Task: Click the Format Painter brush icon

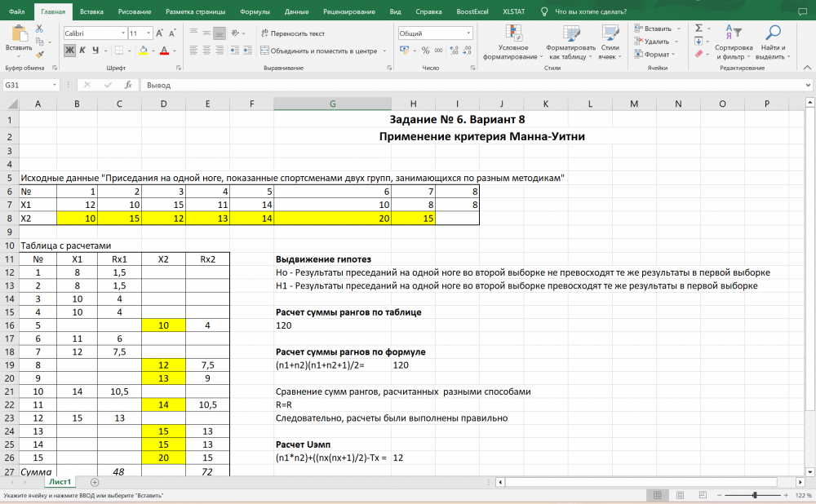Action: [39, 53]
